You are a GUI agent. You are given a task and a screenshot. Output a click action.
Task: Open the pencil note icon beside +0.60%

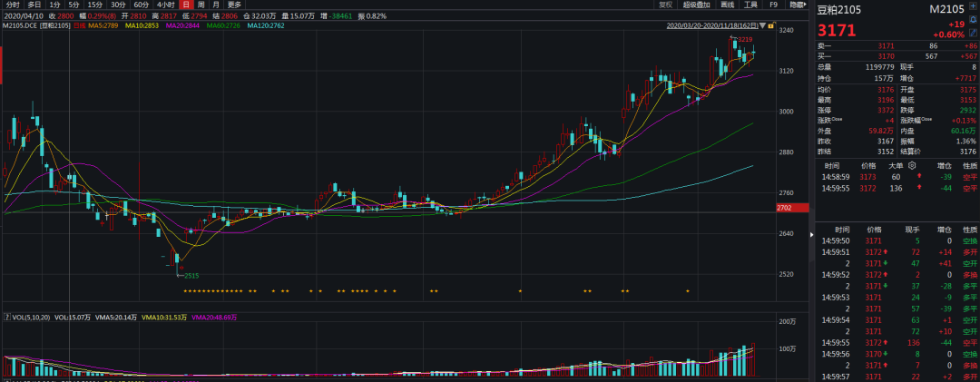click(x=973, y=34)
